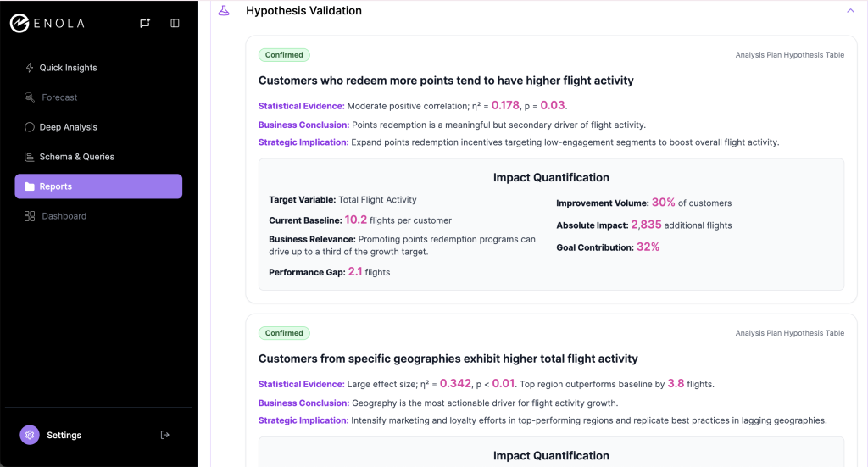Click the Reports folder icon
The height and width of the screenshot is (467, 868).
(30, 186)
